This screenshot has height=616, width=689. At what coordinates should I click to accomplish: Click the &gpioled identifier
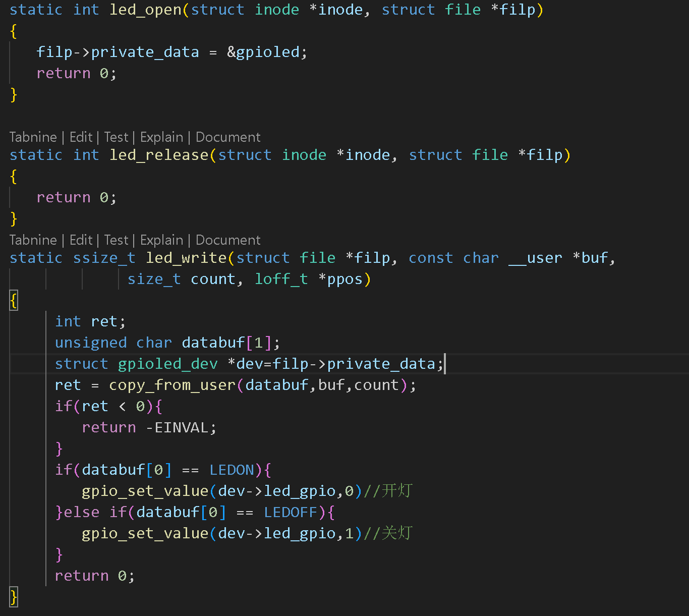click(x=263, y=52)
